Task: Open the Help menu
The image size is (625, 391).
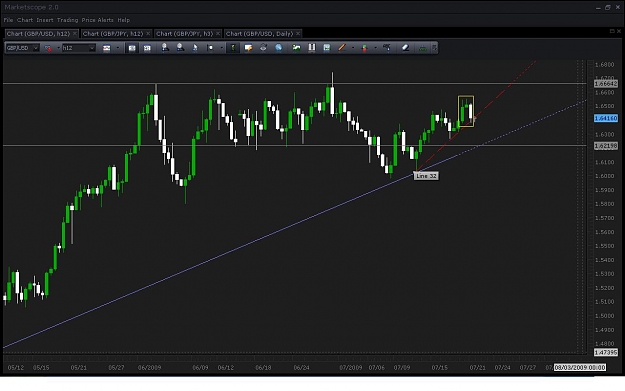Action: 124,20
